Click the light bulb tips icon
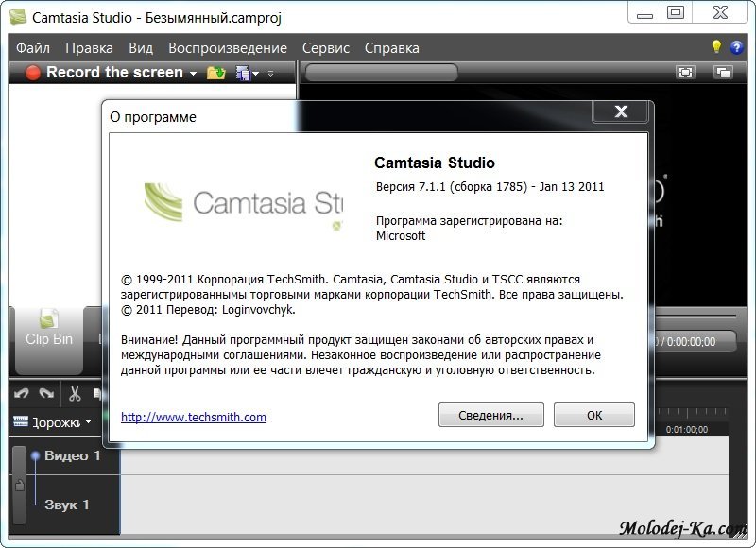Viewport: 756px width, 548px height. 716,46
